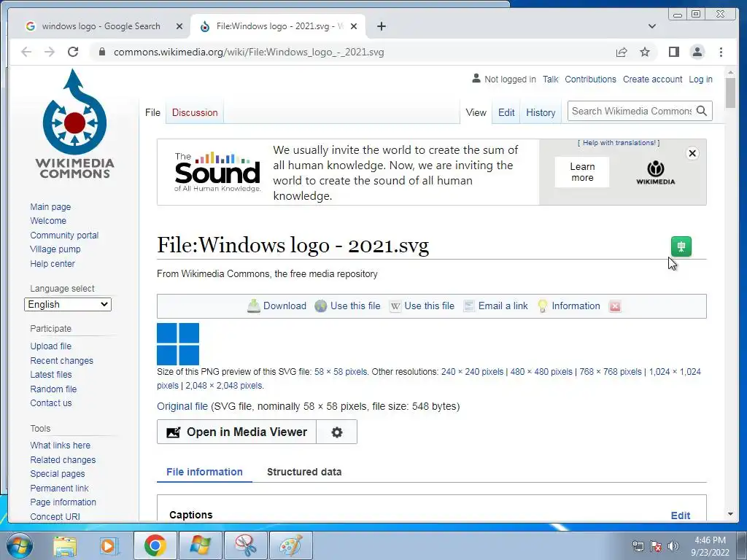Switch to the Structured data tab

304,472
